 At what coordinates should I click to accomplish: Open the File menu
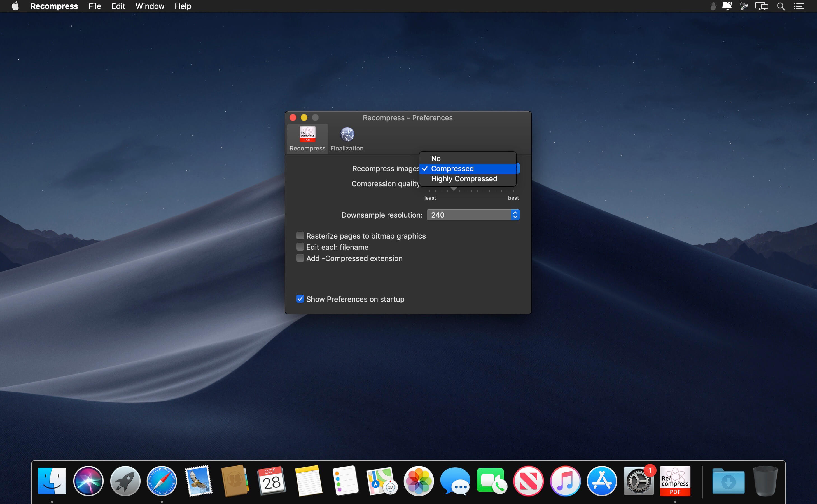(95, 6)
